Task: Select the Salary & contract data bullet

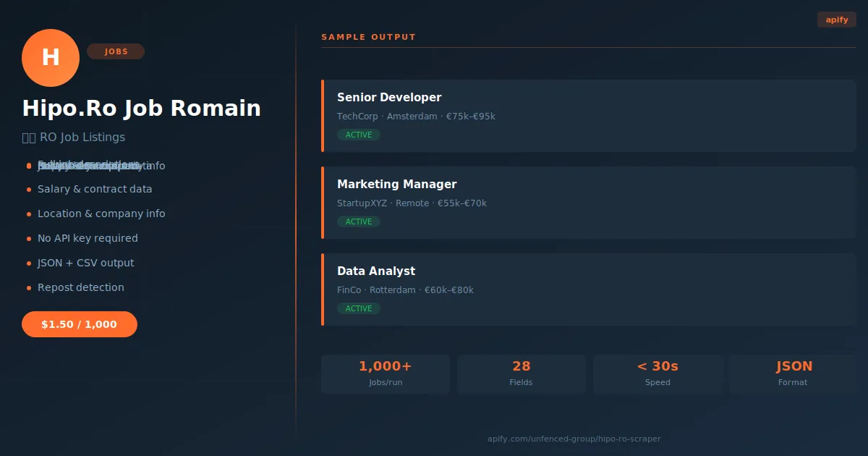Action: (95, 189)
